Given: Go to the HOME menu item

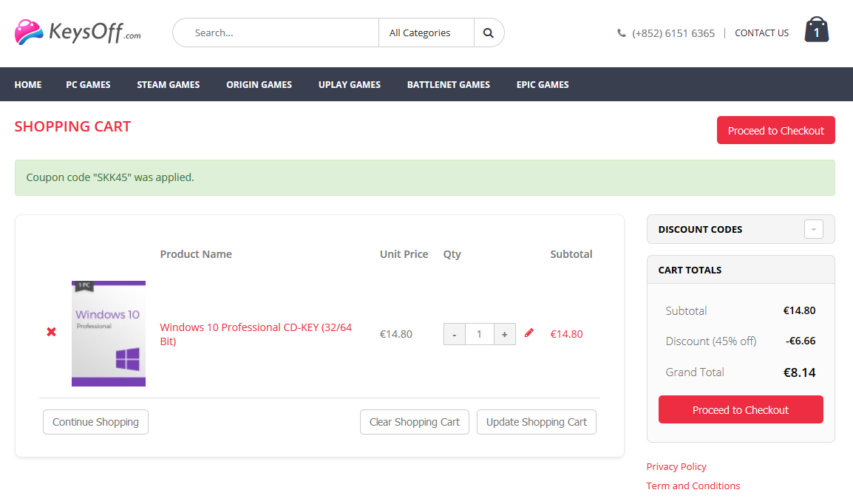Looking at the screenshot, I should pos(28,85).
